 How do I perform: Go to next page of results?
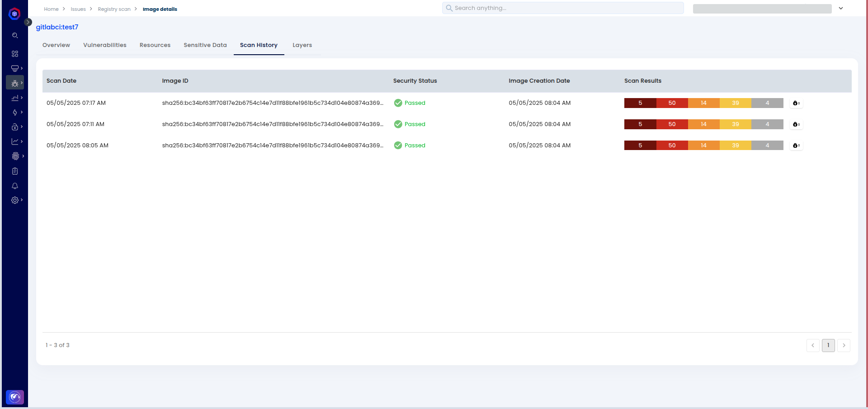pos(844,345)
